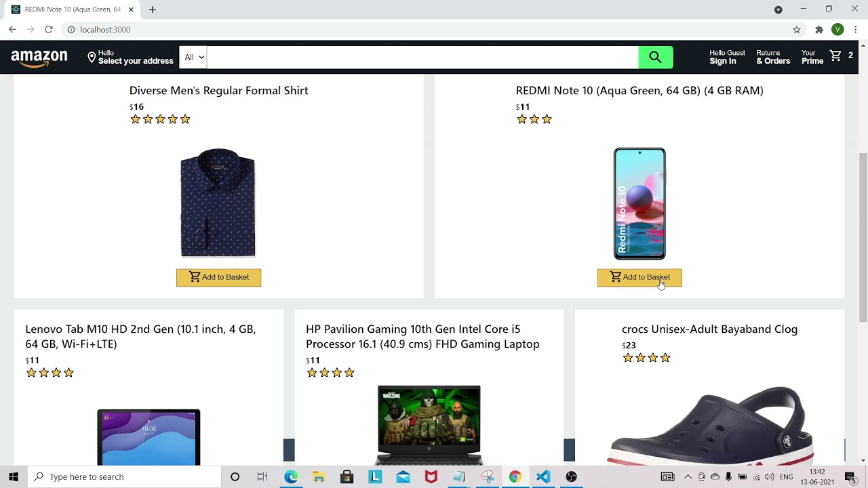Reload the localhost page
Screen dimensions: 868x488
[49, 30]
